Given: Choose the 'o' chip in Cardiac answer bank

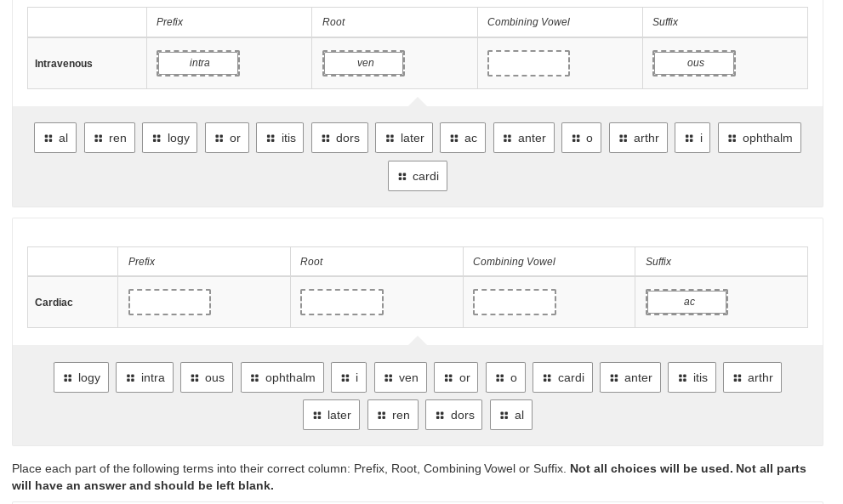Looking at the screenshot, I should pos(505,377).
